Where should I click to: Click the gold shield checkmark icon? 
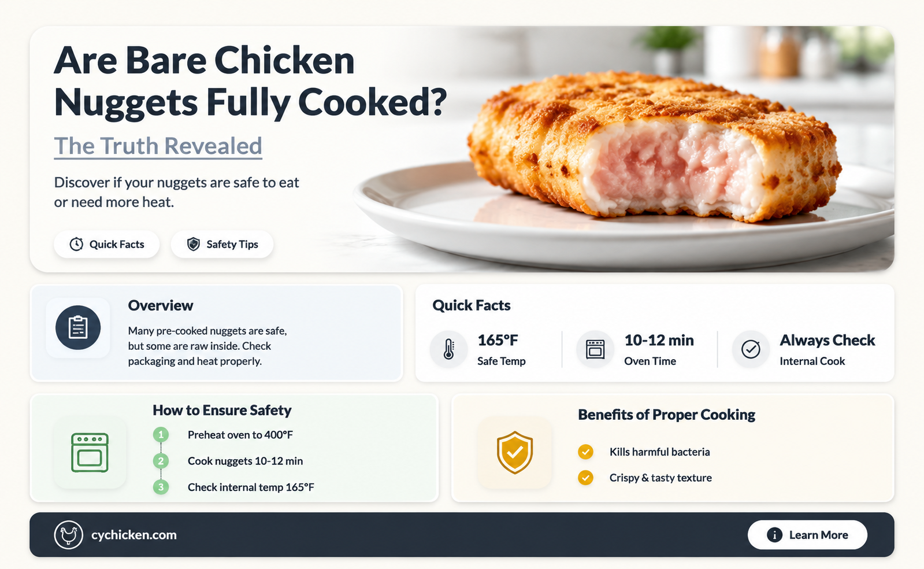(515, 453)
